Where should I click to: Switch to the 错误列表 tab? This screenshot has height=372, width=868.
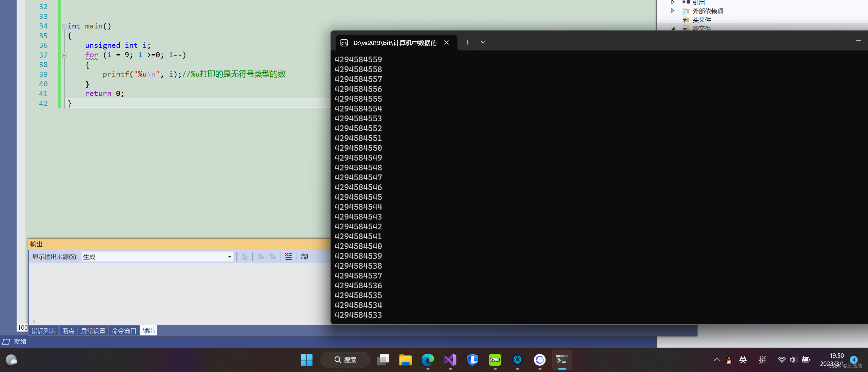click(x=44, y=331)
